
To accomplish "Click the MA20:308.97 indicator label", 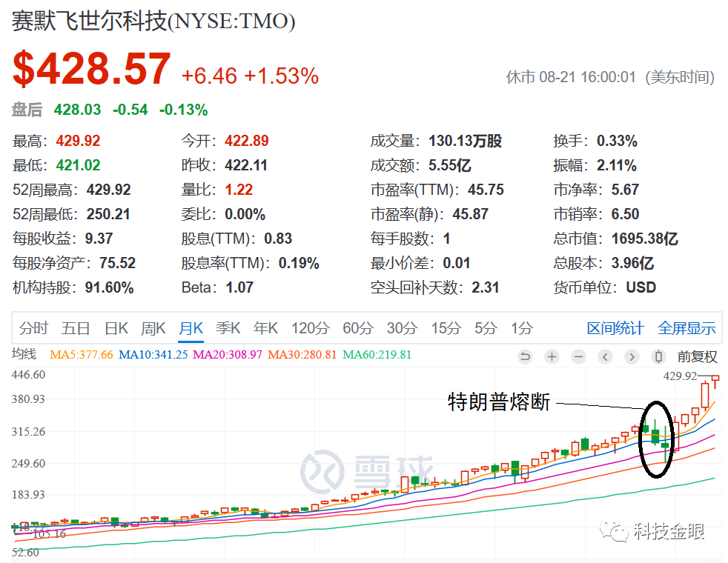I will [228, 355].
